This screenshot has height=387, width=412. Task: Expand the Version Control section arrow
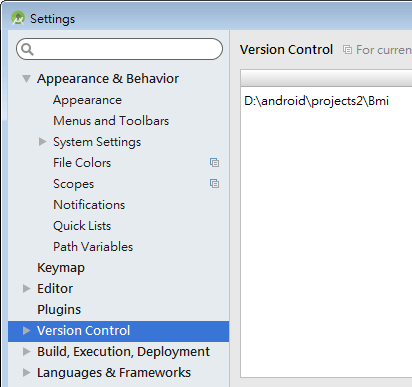pyautogui.click(x=27, y=330)
